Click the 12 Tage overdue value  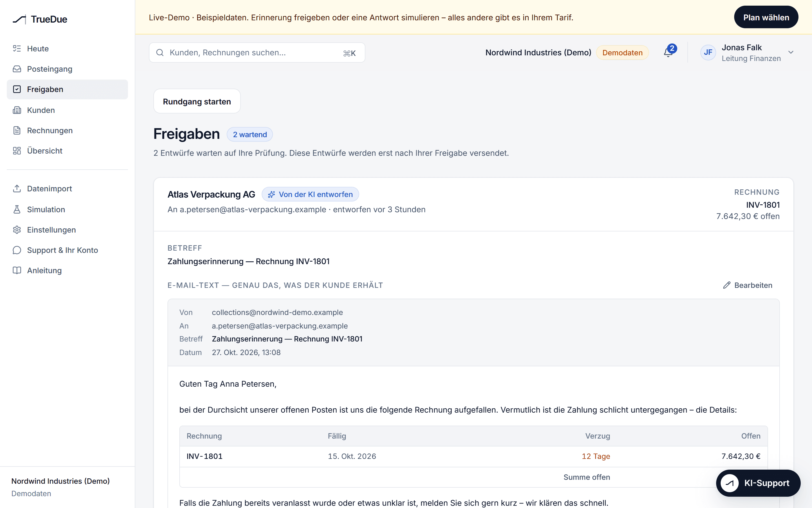596,456
